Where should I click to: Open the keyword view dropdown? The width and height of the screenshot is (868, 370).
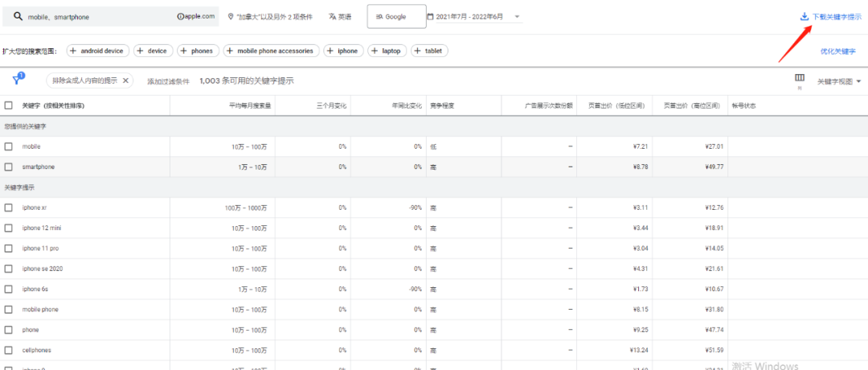(839, 81)
